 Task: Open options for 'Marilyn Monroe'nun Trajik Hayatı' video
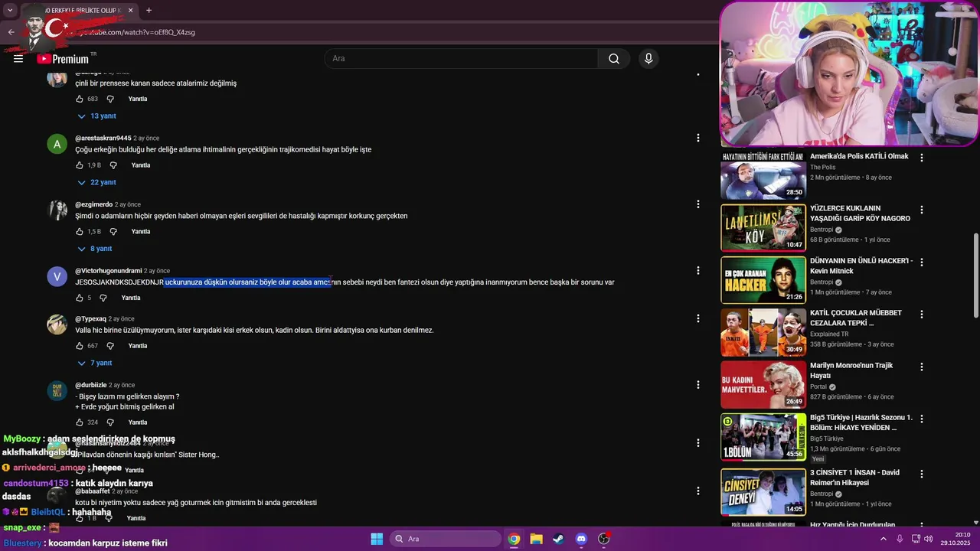coord(922,367)
